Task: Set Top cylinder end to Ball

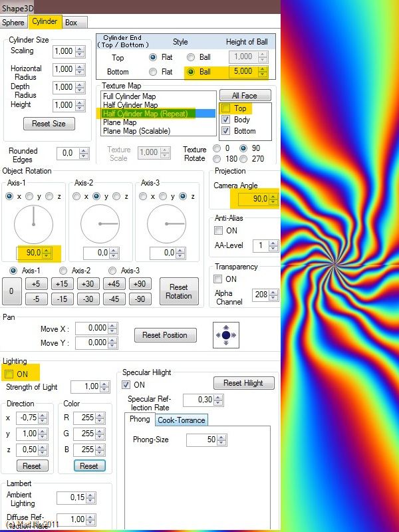Action: (191, 57)
